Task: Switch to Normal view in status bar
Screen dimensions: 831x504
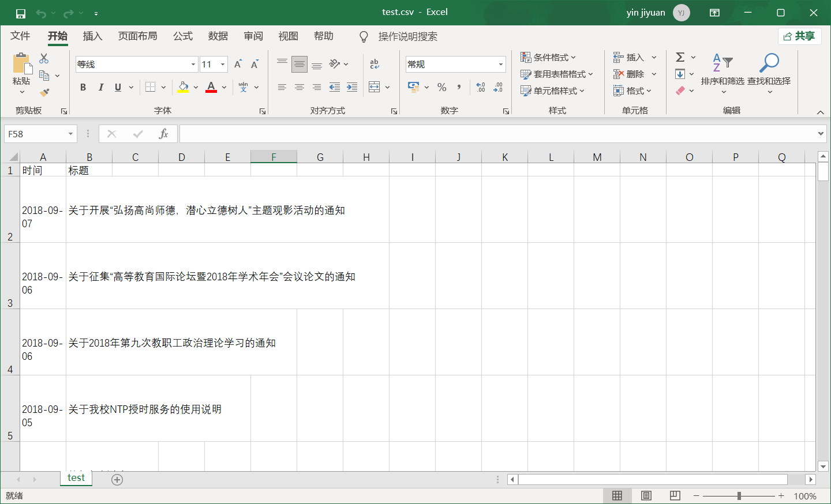Action: coord(617,496)
